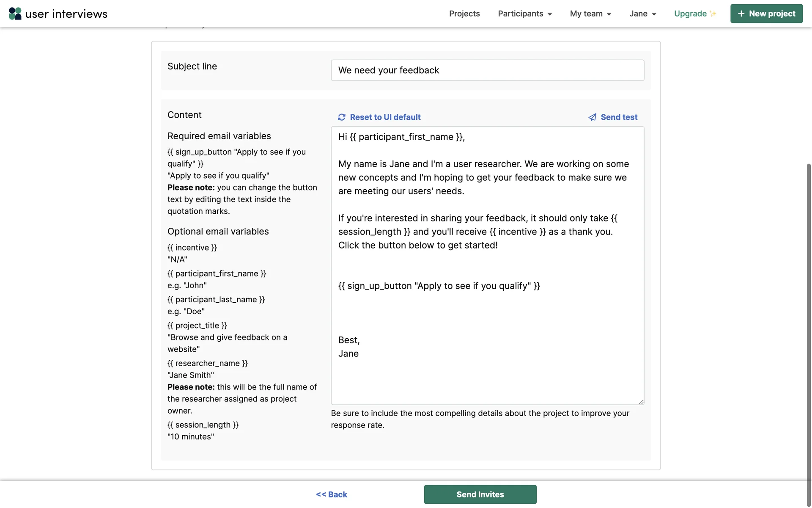812x508 pixels.
Task: Go to Projects in navigation
Action: (464, 14)
